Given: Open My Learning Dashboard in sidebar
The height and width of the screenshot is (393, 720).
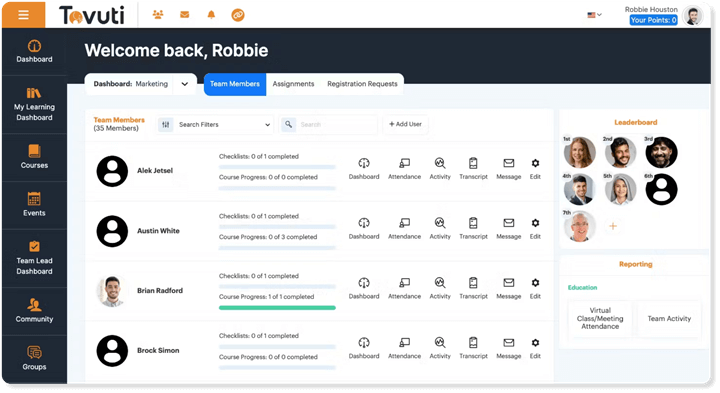Looking at the screenshot, I should point(34,104).
